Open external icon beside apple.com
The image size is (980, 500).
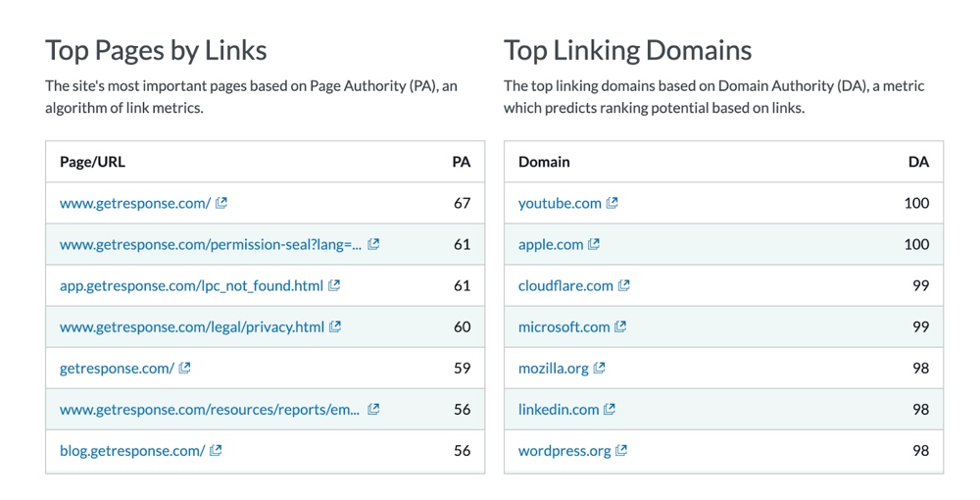[594, 244]
